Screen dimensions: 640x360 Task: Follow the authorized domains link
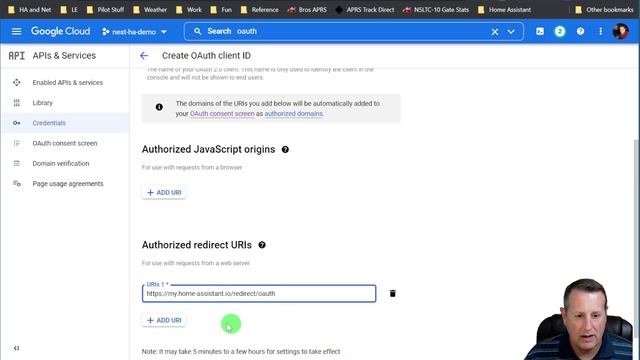pyautogui.click(x=293, y=113)
